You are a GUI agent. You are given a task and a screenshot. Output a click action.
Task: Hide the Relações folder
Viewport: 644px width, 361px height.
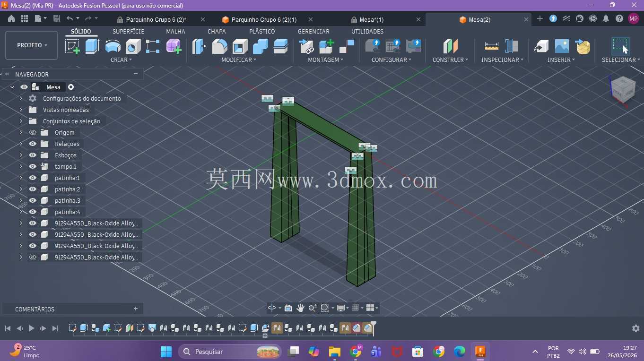click(33, 144)
